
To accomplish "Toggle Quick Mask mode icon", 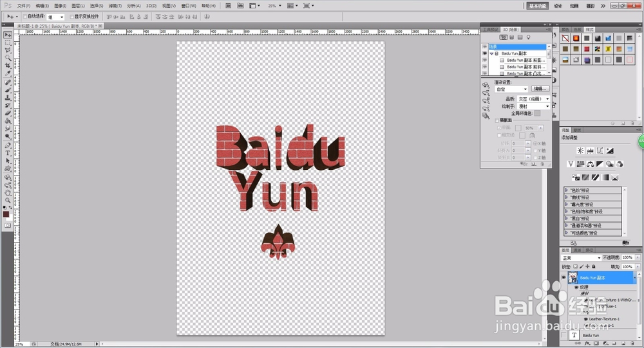I will click(x=7, y=225).
